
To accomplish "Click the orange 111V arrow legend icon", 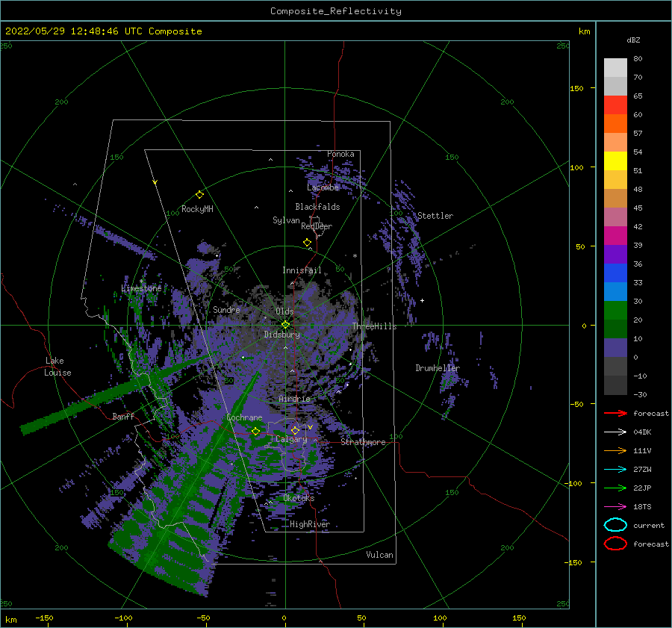I will point(615,450).
